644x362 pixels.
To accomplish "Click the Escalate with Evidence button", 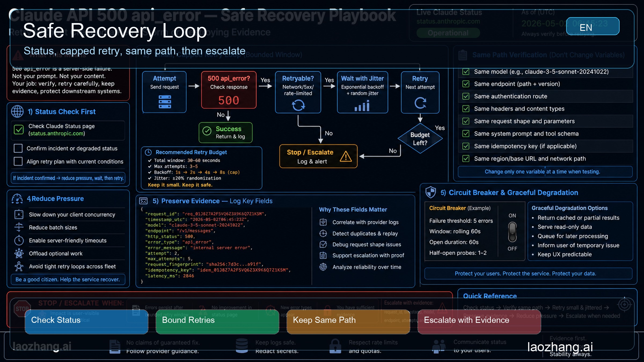I will click(479, 322).
